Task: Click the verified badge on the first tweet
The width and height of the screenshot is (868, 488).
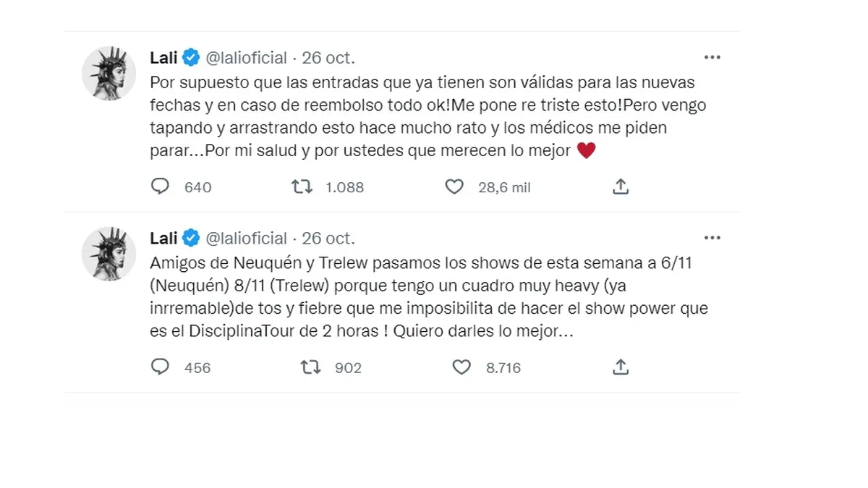Action: coord(192,58)
